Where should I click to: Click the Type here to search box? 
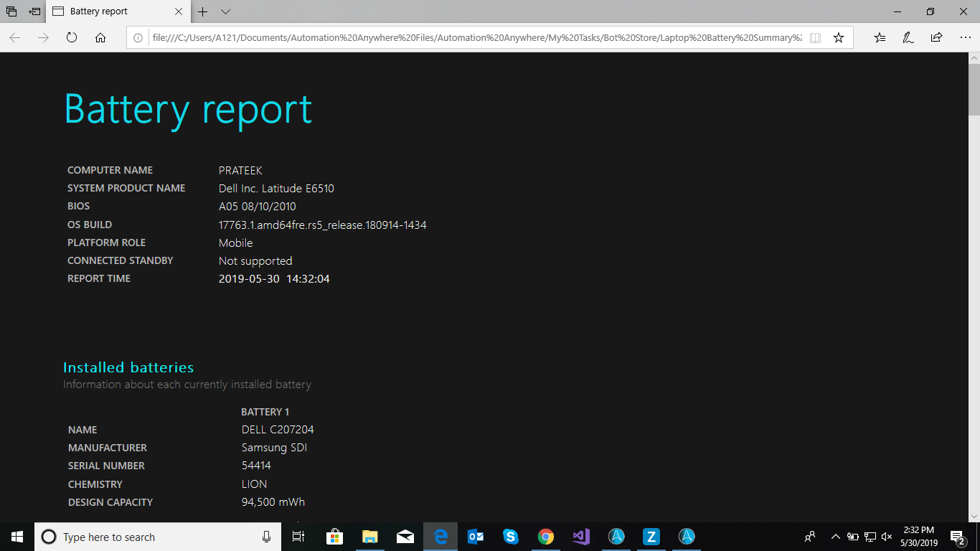tap(156, 537)
